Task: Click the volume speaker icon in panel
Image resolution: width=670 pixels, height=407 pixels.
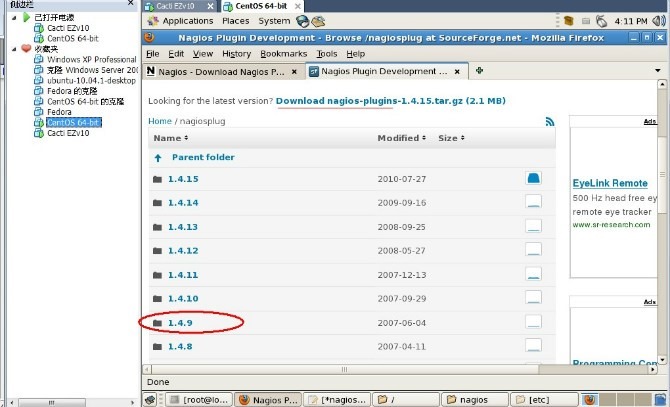Action: point(658,20)
